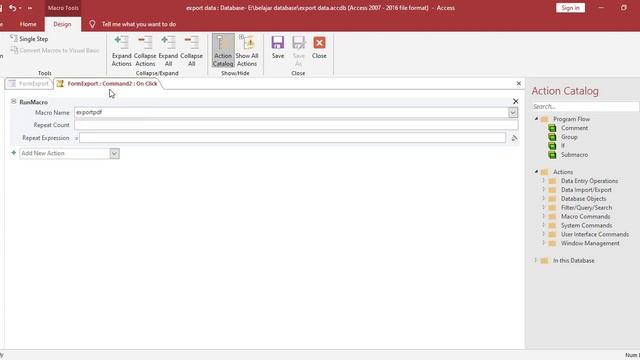Click the Database Objects folder icon

point(552,199)
